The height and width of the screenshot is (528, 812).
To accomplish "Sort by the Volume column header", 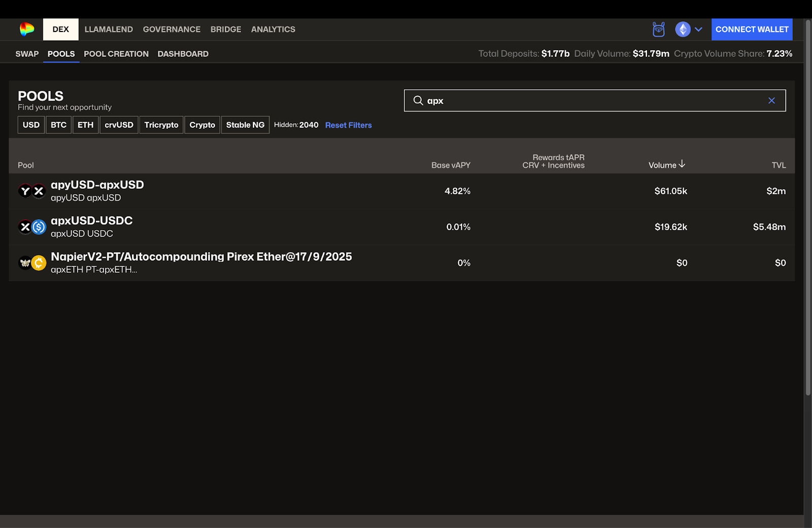I will click(x=662, y=165).
